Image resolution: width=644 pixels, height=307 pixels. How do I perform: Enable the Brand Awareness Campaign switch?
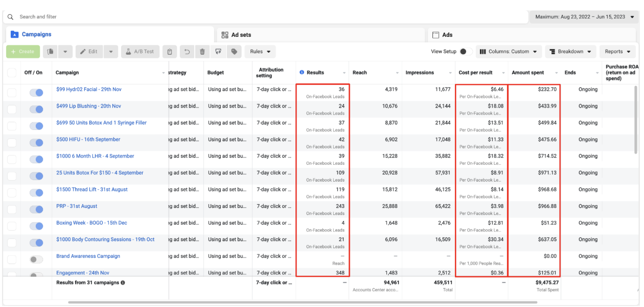(x=36, y=259)
